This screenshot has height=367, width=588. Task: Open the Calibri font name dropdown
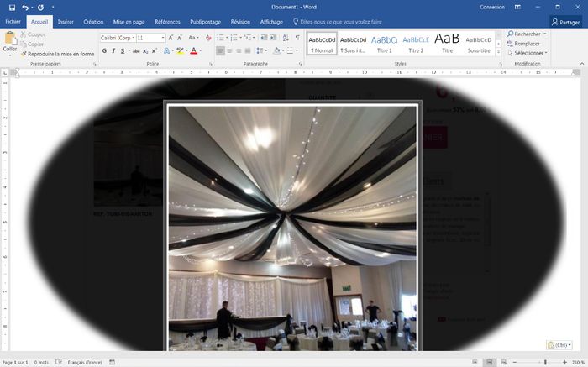pos(117,38)
